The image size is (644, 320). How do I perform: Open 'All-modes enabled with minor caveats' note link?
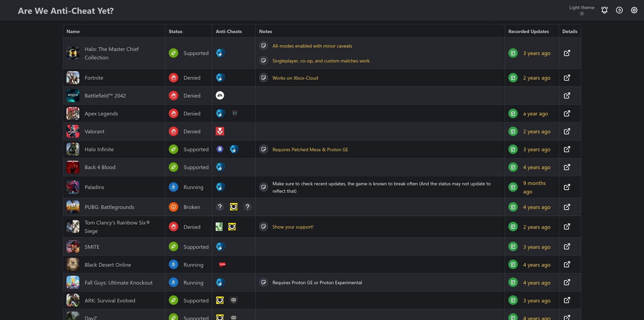click(x=312, y=46)
